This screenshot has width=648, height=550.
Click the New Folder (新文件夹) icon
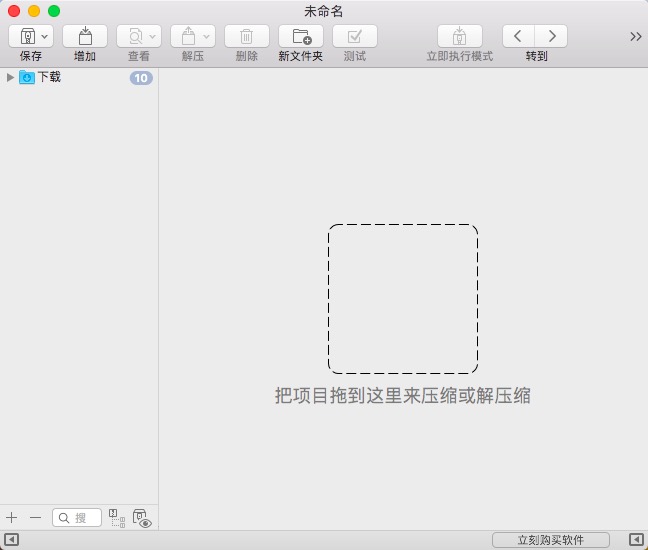(x=301, y=36)
